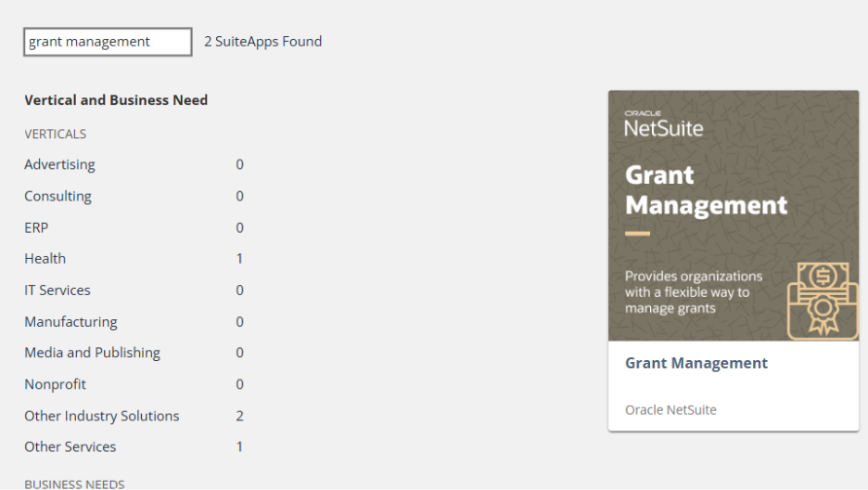Open the Grant Management card image

click(734, 216)
